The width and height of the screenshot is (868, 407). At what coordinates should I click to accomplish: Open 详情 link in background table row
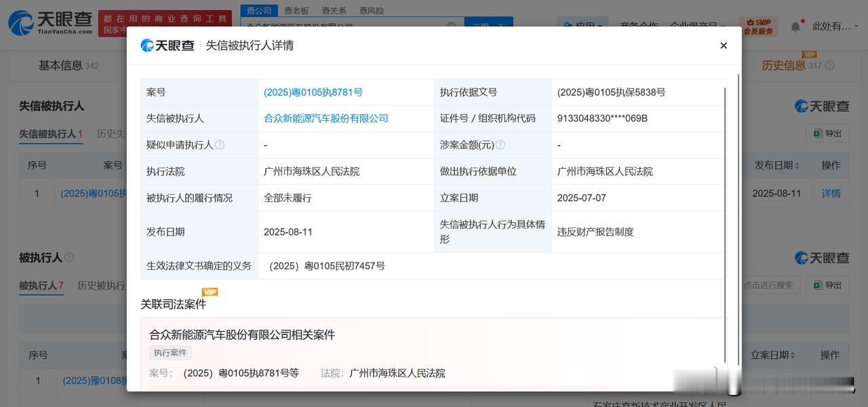tap(831, 193)
